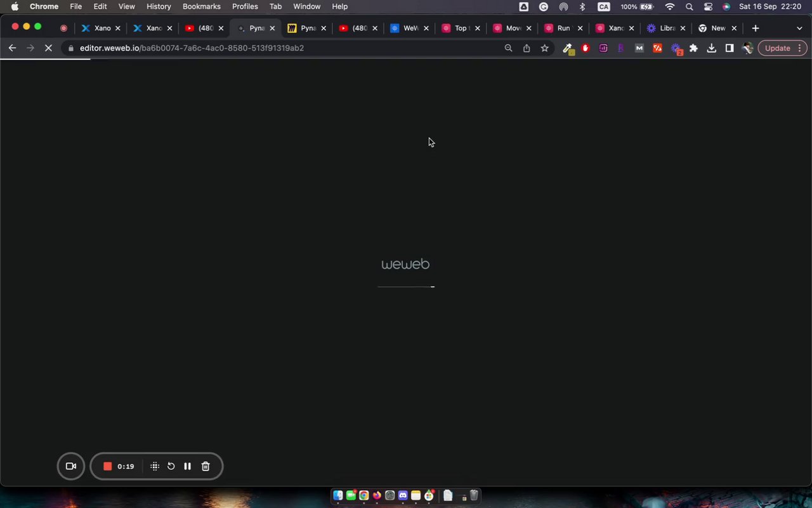Open the Google Drive menu bar icon
The width and height of the screenshot is (812, 508).
(524, 6)
